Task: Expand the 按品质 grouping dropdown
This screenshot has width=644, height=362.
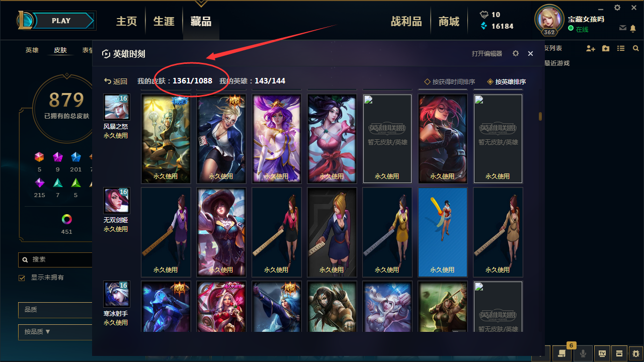Action: click(x=55, y=332)
